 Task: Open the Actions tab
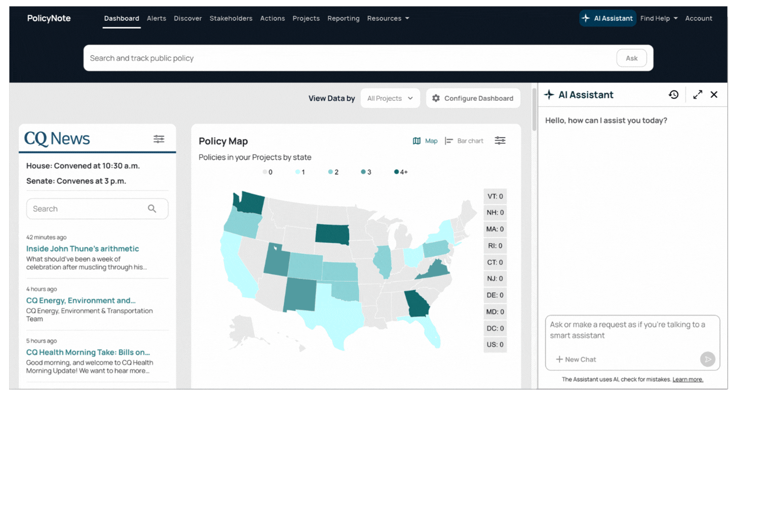click(x=273, y=18)
